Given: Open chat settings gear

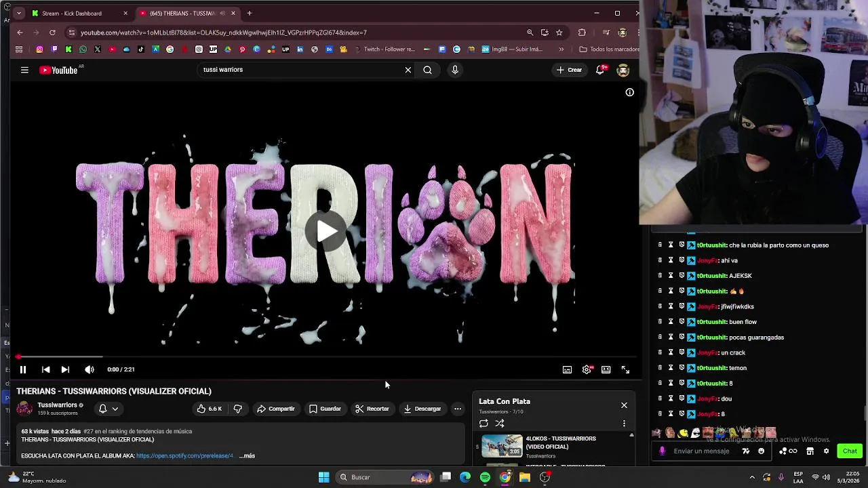Looking at the screenshot, I should point(826,451).
